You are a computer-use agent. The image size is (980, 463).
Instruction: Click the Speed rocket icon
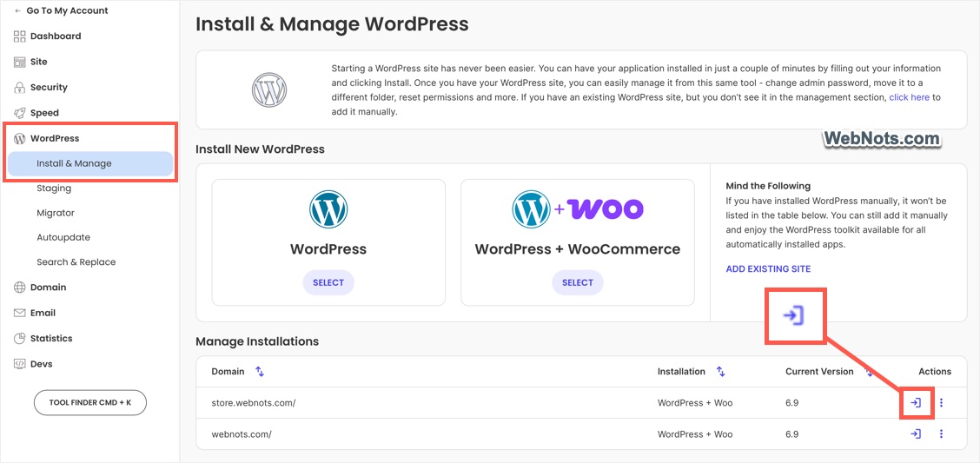pyautogui.click(x=19, y=113)
